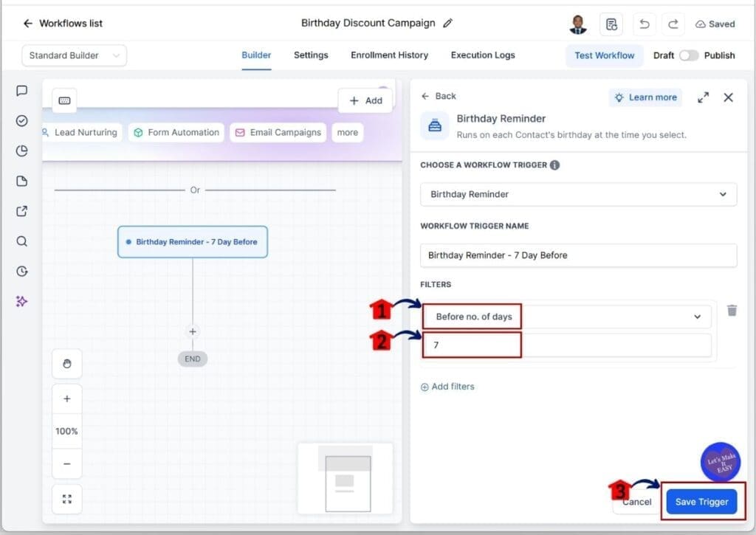Select the Lead Nurturing template chip
756x535 pixels.
(x=81, y=133)
